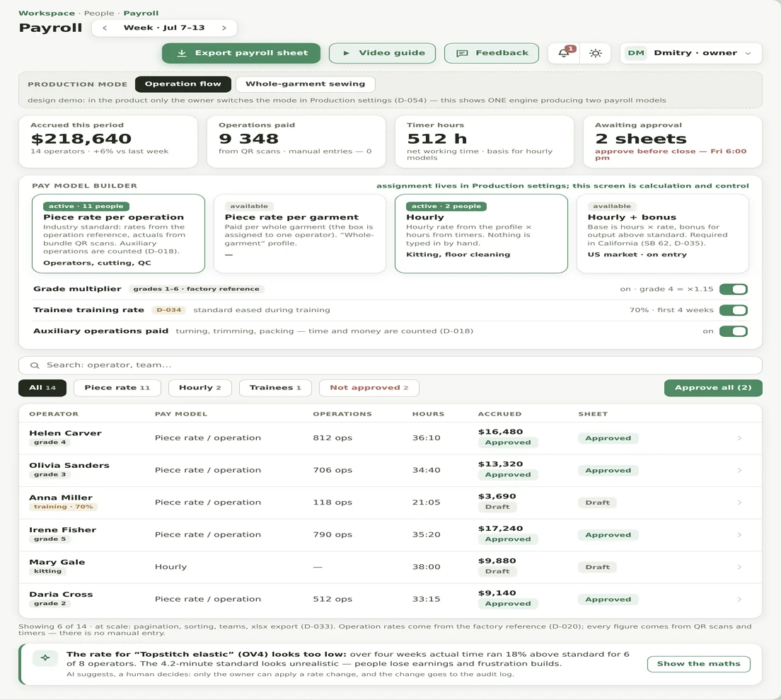Open the Dmitry owner account dropdown
The width and height of the screenshot is (781, 700).
(691, 53)
